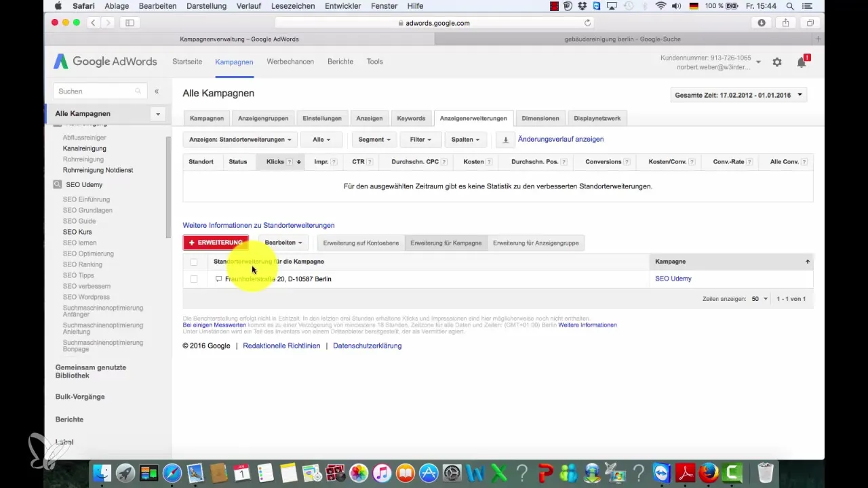The height and width of the screenshot is (488, 868).
Task: Expand the Alle Kampagnen sidebar dropdown arrow
Action: pos(157,114)
